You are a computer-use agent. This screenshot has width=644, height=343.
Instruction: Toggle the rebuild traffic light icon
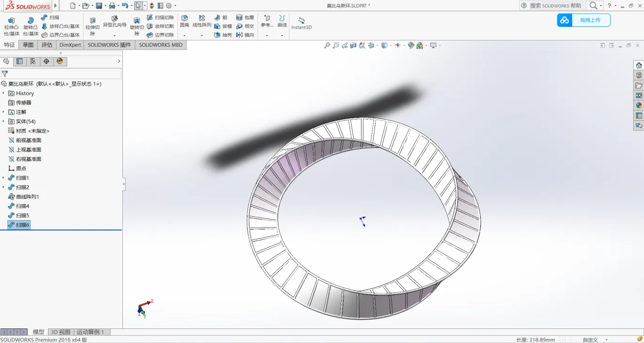152,6
